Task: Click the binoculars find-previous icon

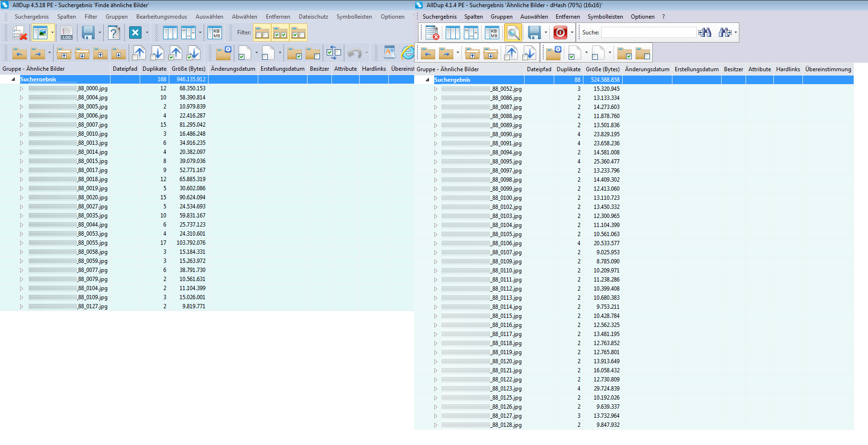Action: tap(704, 33)
